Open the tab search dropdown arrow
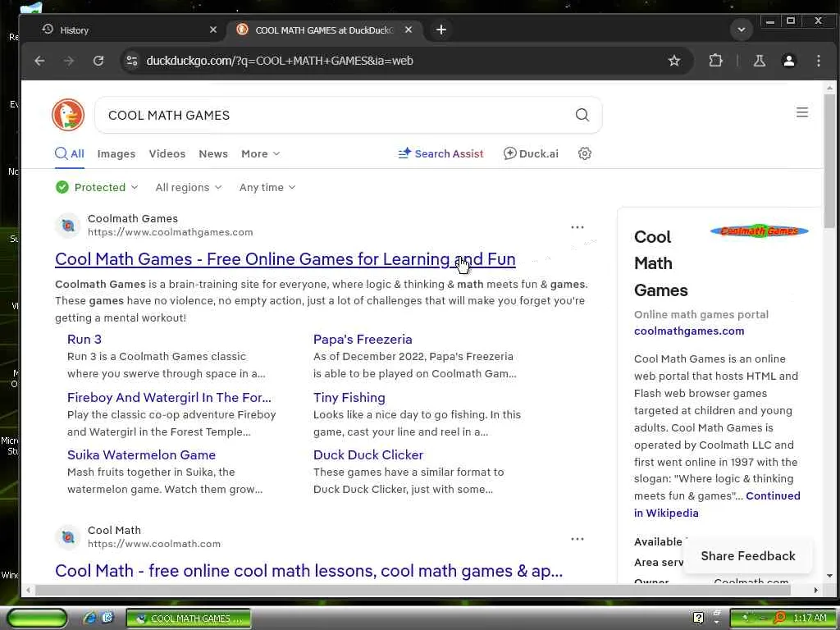 742,30
